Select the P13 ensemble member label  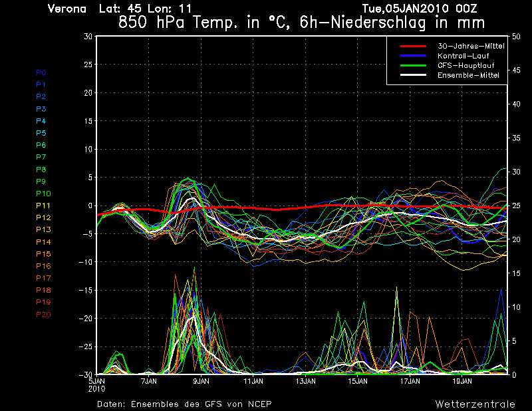tap(43, 229)
